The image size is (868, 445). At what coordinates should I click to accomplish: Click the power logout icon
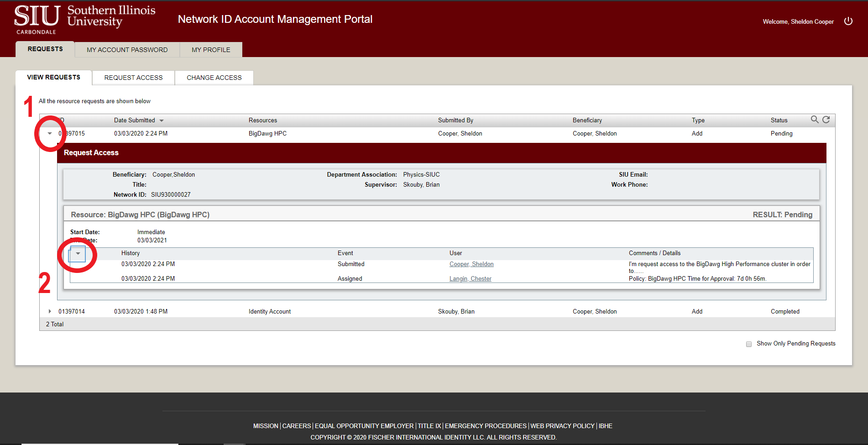point(848,21)
